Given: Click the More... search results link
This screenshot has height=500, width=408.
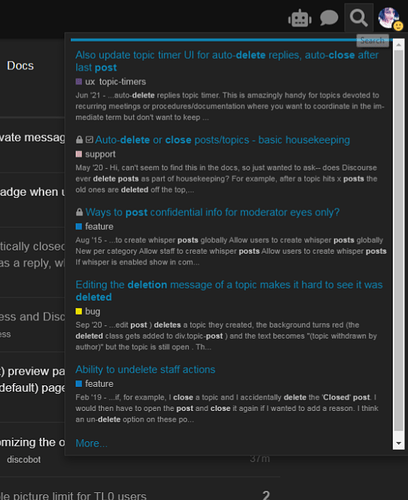Looking at the screenshot, I should coord(91,443).
